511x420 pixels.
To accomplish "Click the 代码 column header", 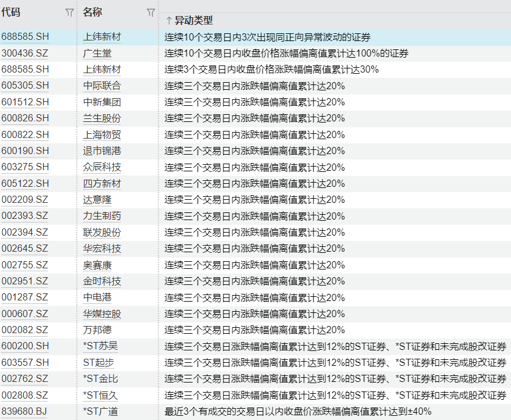I will [11, 12].
